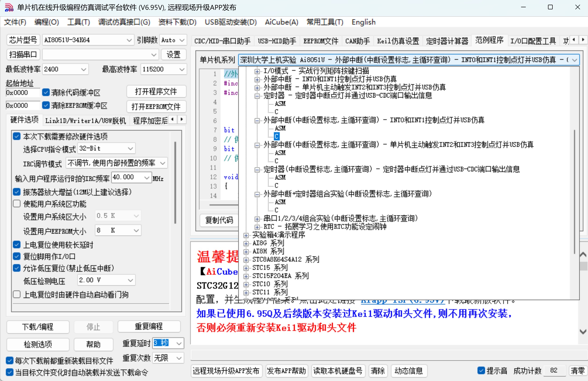Expand RTC 拓展学习 tree node
The width and height of the screenshot is (588, 381).
tap(257, 227)
